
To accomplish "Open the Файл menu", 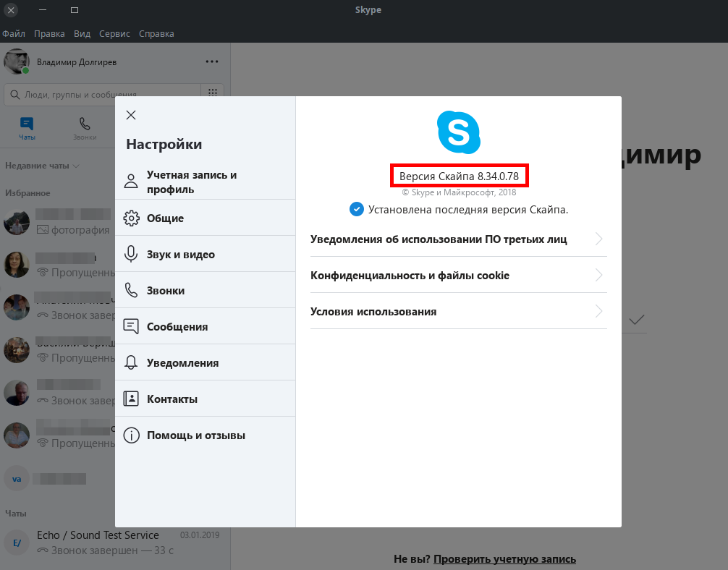I will pyautogui.click(x=14, y=33).
